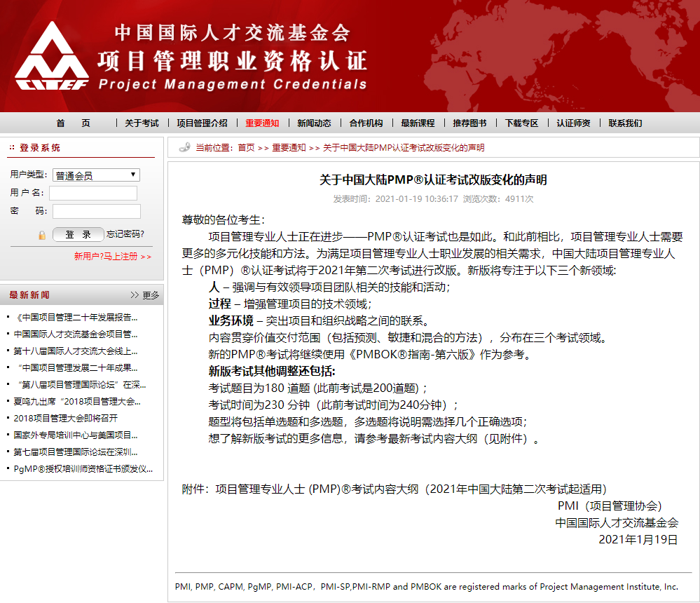Open news 中国国际人才交流基金会项目管...
The image size is (700, 603).
[76, 334]
